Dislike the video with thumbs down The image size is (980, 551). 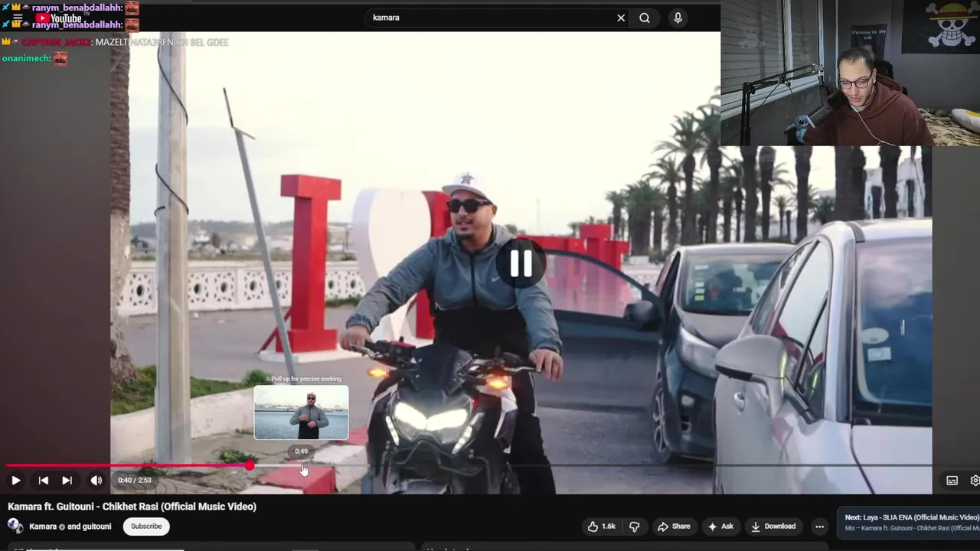tap(634, 527)
